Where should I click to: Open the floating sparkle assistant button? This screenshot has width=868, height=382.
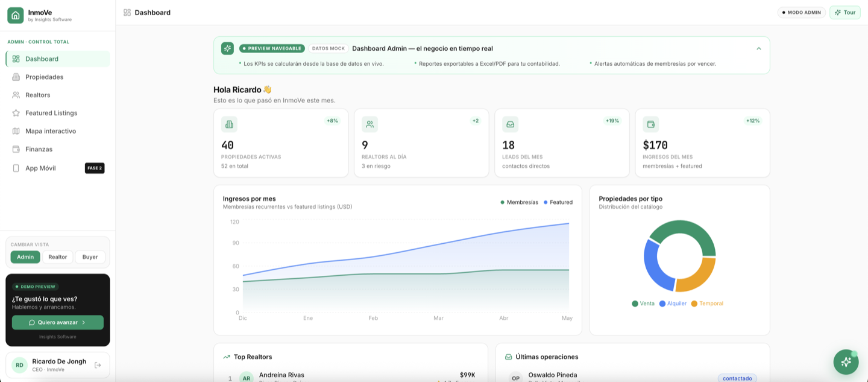(x=846, y=361)
